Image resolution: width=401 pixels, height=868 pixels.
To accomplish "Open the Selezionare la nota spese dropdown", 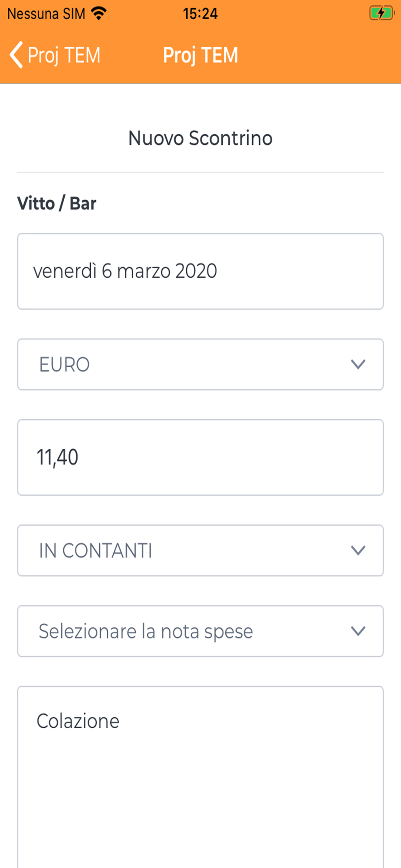I will [200, 631].
